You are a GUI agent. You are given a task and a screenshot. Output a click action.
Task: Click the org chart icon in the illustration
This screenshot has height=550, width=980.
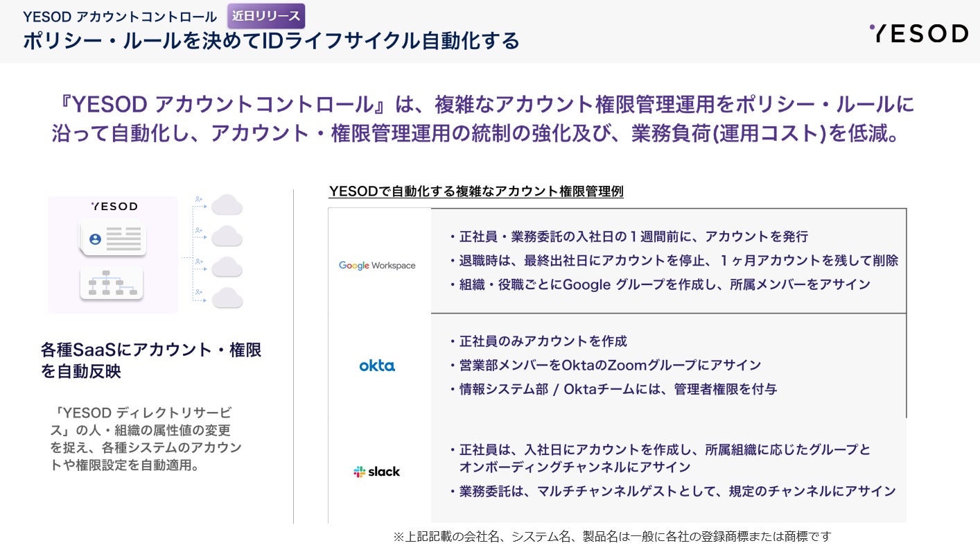point(112,282)
